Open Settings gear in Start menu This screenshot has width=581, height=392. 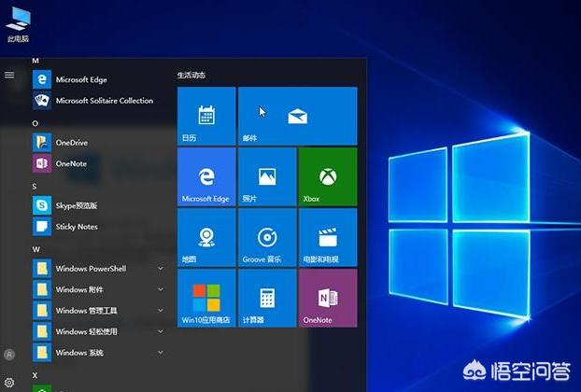pos(9,383)
